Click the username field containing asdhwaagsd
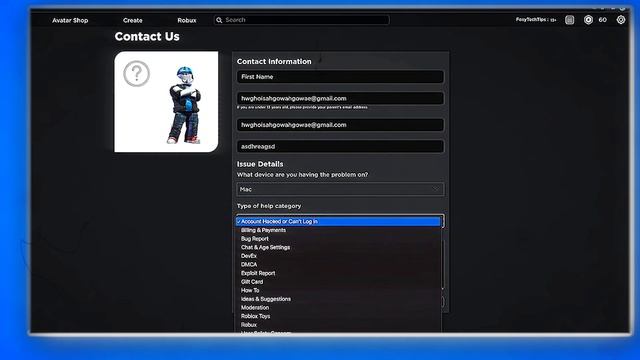Viewport: 640px width, 360px height. tap(340, 147)
